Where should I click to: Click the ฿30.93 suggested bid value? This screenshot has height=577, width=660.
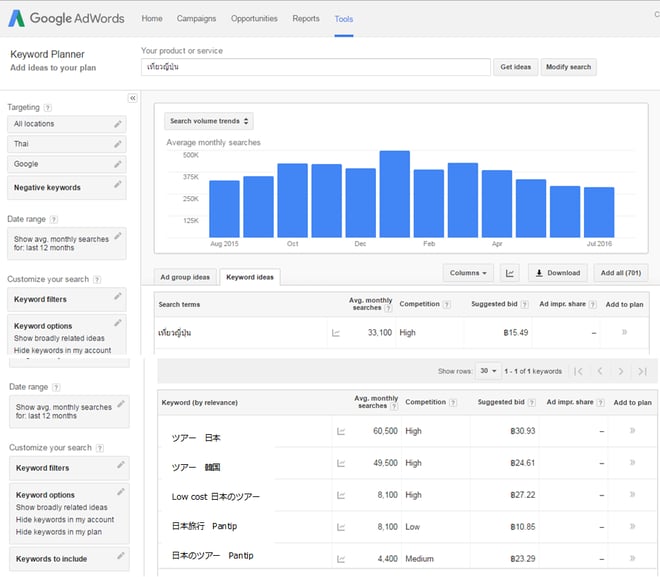coord(523,431)
